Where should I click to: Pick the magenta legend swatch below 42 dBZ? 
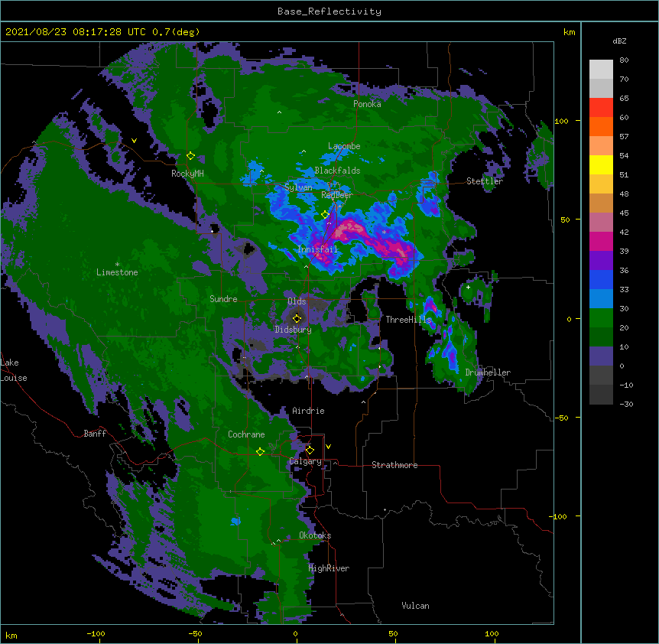[x=601, y=242]
